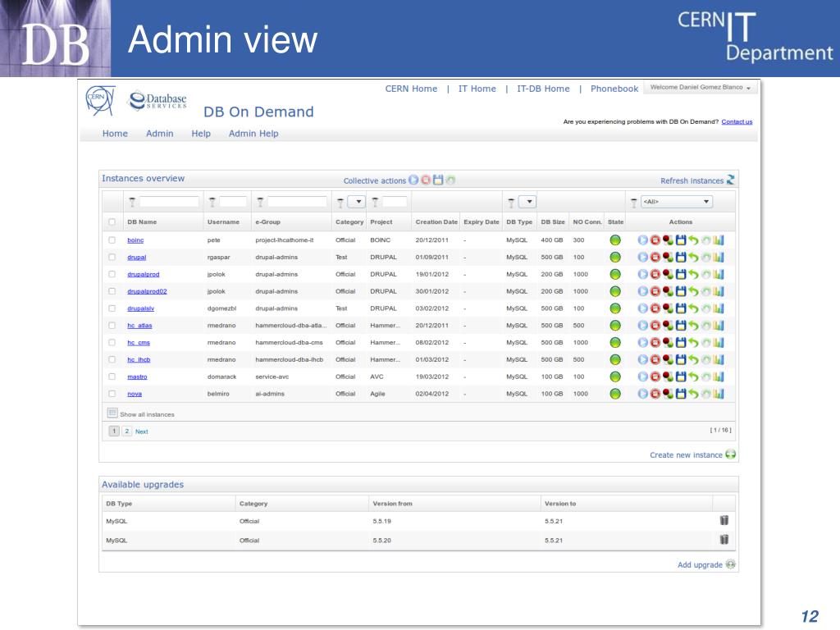This screenshot has width=840, height=630.
Task: Click Refresh instances
Action: click(x=697, y=180)
